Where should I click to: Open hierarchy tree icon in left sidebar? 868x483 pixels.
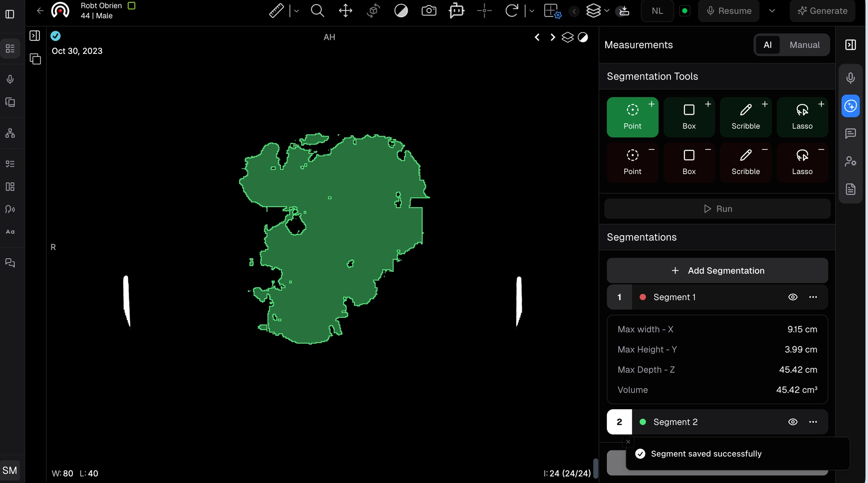coord(10,133)
